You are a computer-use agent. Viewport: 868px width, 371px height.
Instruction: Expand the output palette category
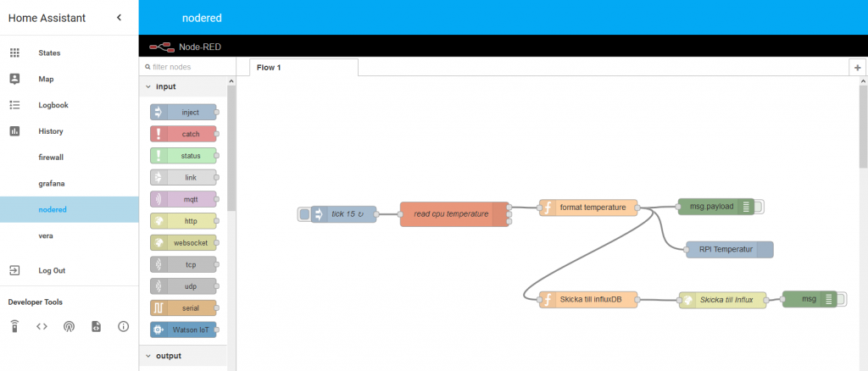coord(183,356)
